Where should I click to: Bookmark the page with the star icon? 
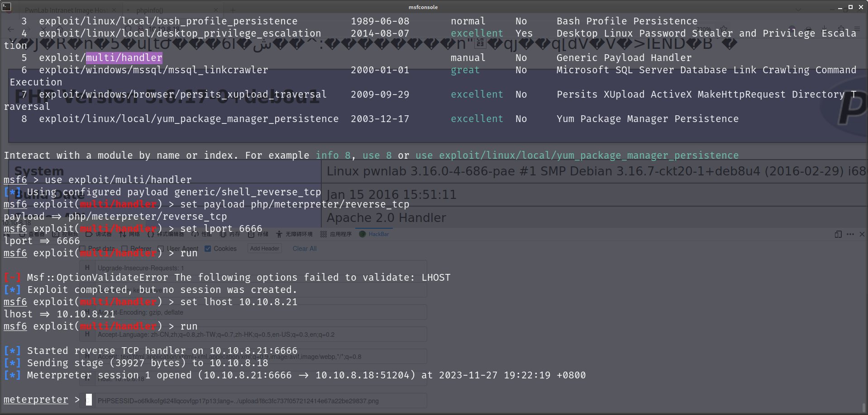724,29
